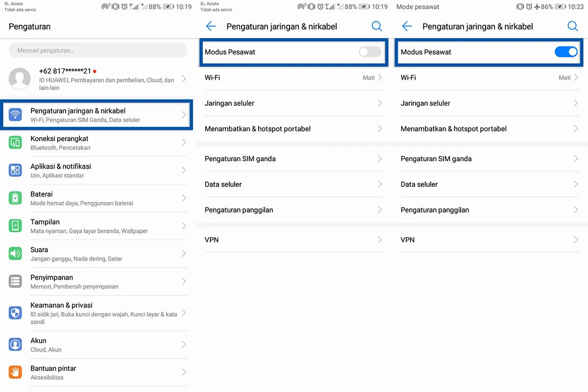Open Akun Cloud settings entry
Image resolution: width=588 pixels, height=392 pixels.
[x=98, y=344]
